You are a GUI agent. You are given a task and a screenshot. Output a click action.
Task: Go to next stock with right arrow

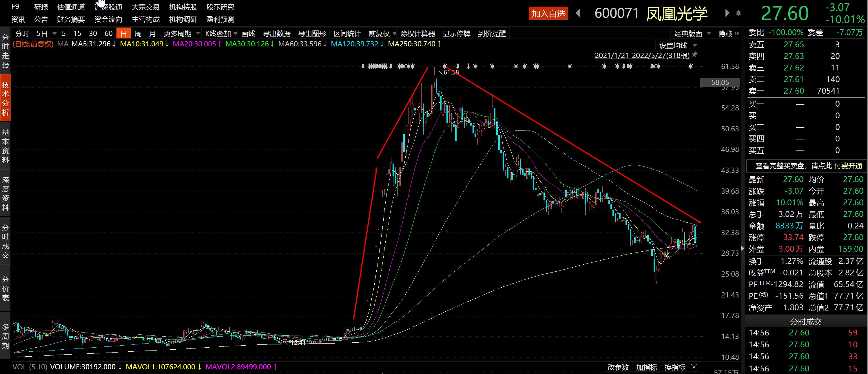[x=727, y=14]
